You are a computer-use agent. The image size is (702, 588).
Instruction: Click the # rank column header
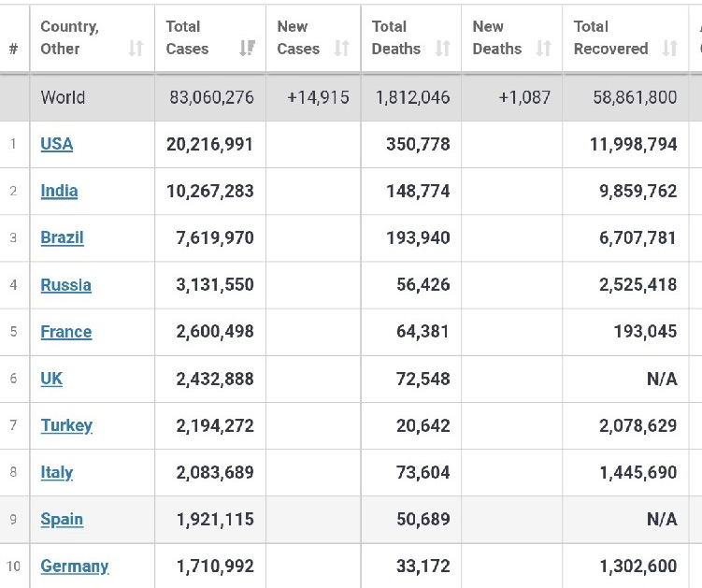13,49
